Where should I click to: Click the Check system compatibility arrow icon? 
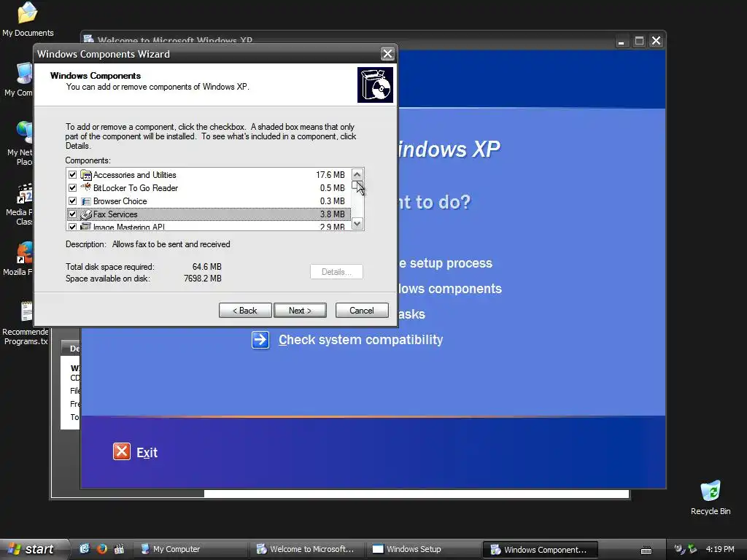[x=260, y=340]
